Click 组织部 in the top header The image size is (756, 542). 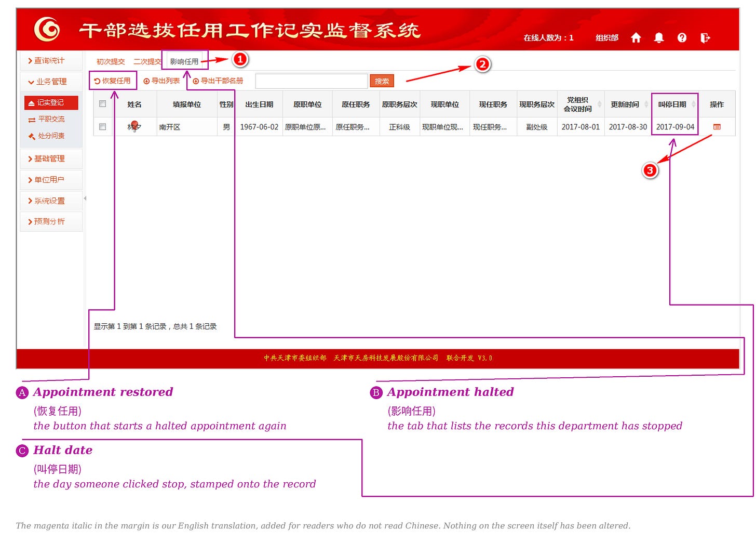[607, 38]
